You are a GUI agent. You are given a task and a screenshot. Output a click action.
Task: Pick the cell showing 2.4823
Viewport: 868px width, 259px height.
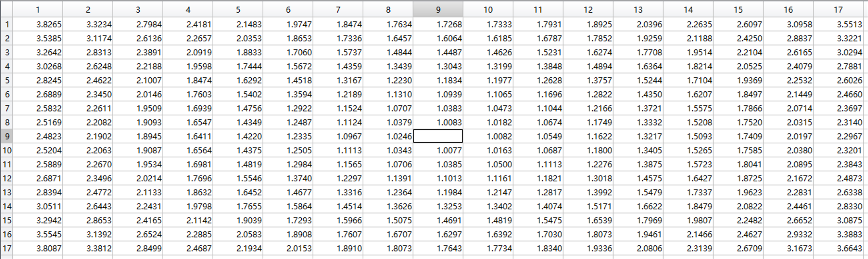(38, 136)
